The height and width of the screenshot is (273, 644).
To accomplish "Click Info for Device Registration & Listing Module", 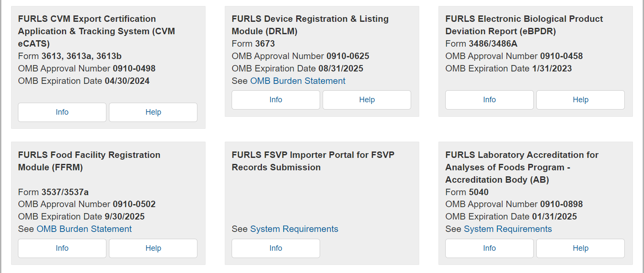I will pos(276,100).
